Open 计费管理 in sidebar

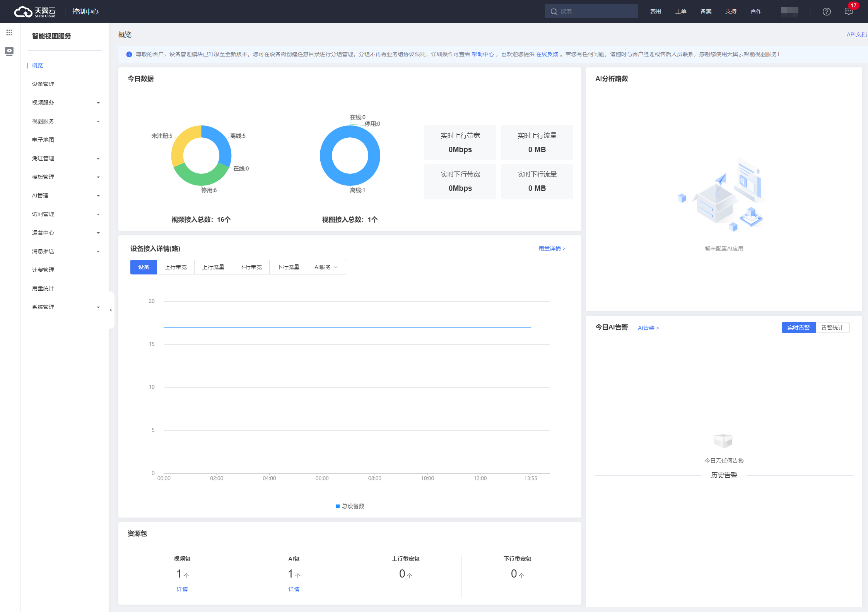click(43, 270)
